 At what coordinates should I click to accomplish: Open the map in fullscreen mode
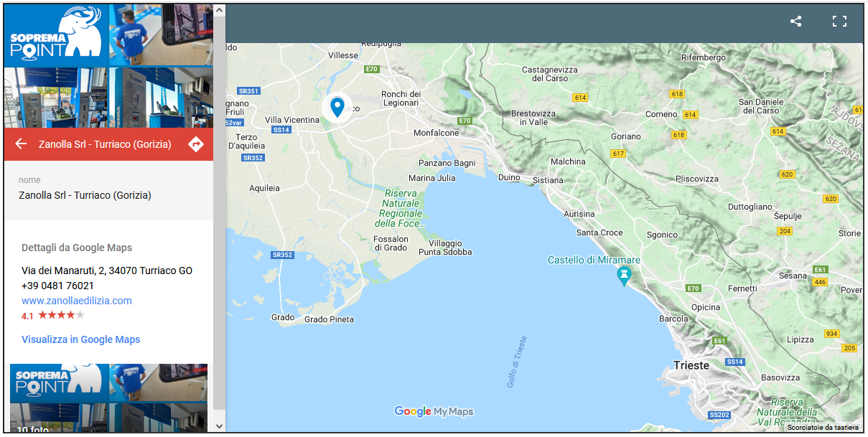pyautogui.click(x=839, y=22)
